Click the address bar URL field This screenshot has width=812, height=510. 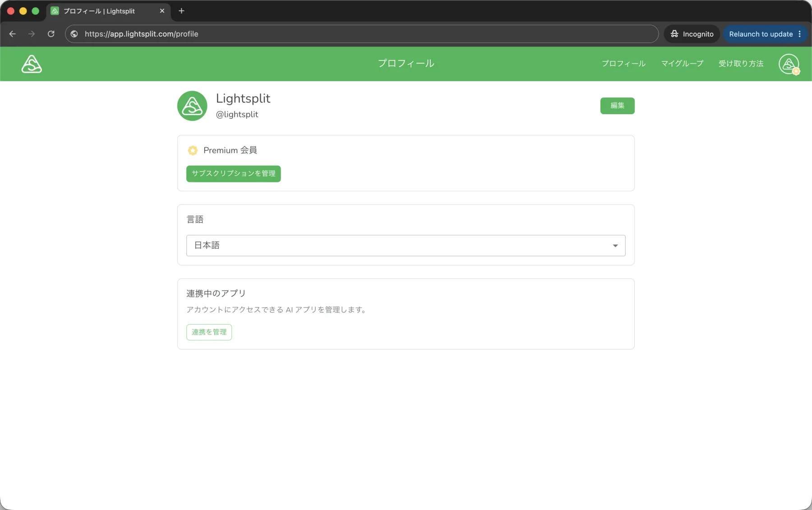coord(362,34)
